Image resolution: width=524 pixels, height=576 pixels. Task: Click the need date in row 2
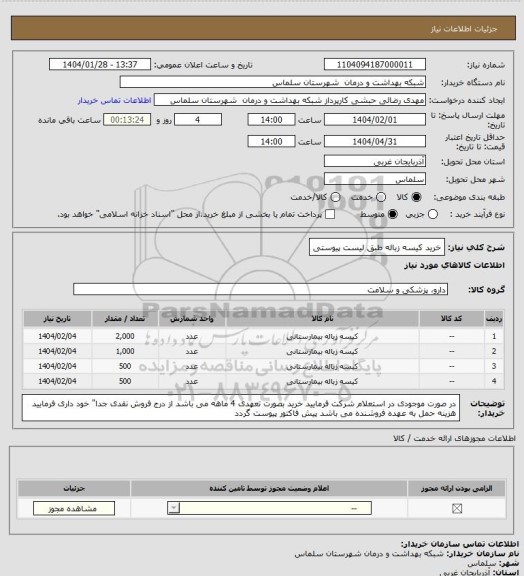(57, 351)
